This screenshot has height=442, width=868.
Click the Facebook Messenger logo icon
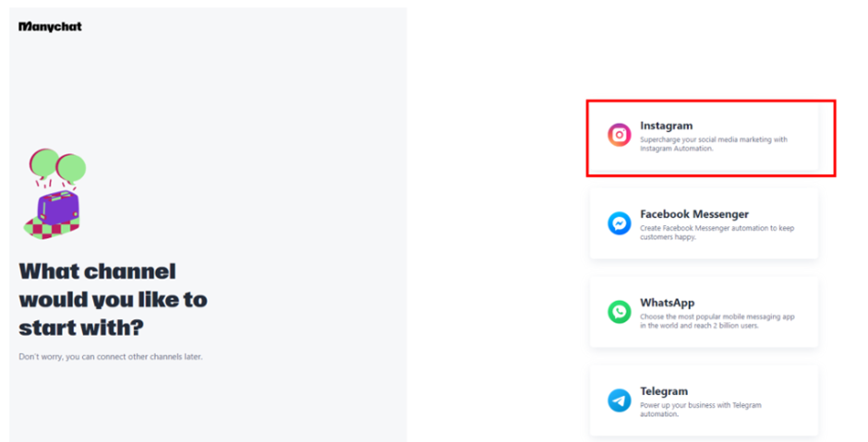(619, 223)
